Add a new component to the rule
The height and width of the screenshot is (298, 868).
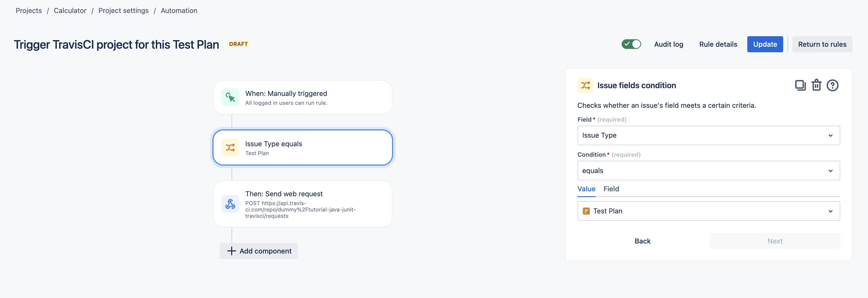259,251
